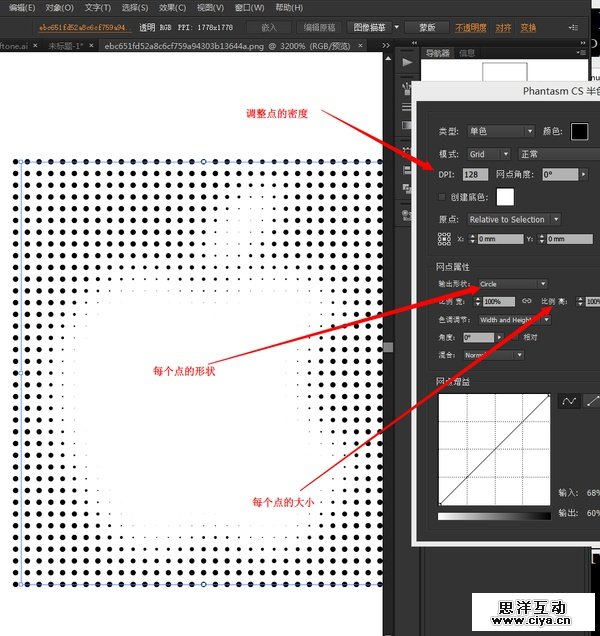Open the 网点角度 arrow flyout

(583, 174)
